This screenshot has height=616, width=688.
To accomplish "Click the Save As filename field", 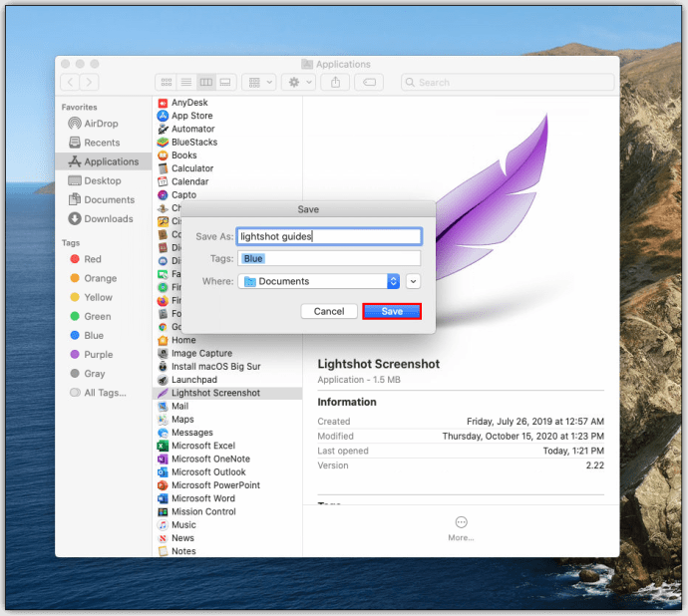I will 329,236.
